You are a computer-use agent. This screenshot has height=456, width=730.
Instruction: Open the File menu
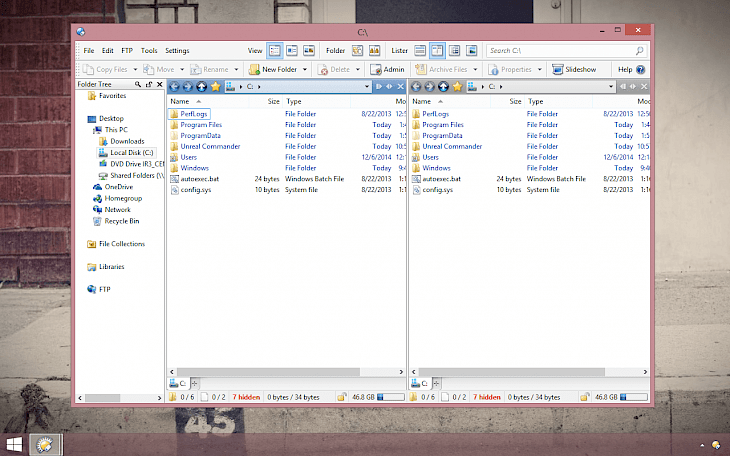[89, 50]
